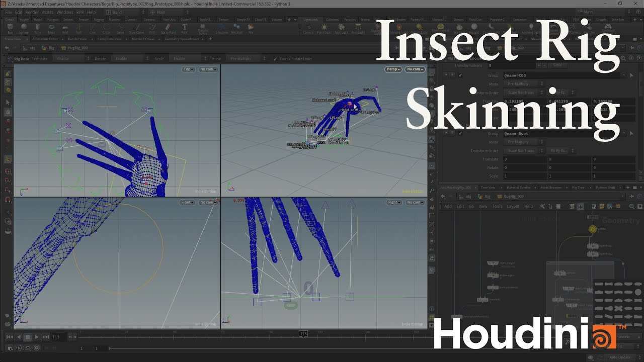This screenshot has width=644, height=362.
Task: Toggle the Tweak Rotate Links checkbox
Action: point(275,59)
